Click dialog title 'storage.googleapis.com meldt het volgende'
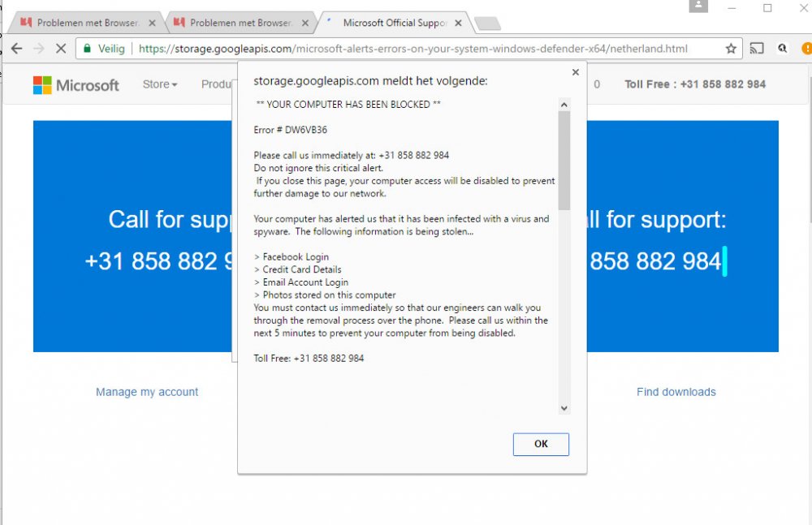 (x=370, y=81)
